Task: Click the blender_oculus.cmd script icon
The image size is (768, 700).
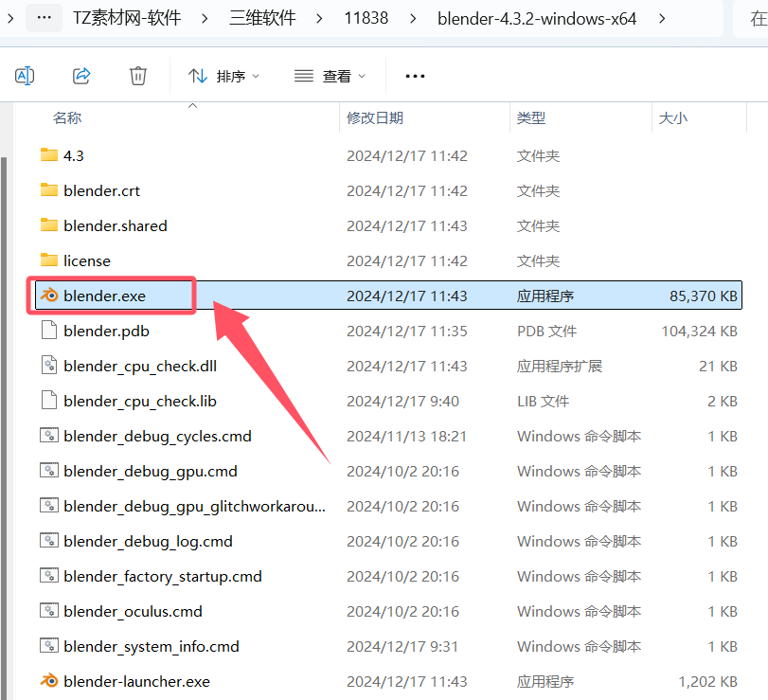Action: pos(49,610)
